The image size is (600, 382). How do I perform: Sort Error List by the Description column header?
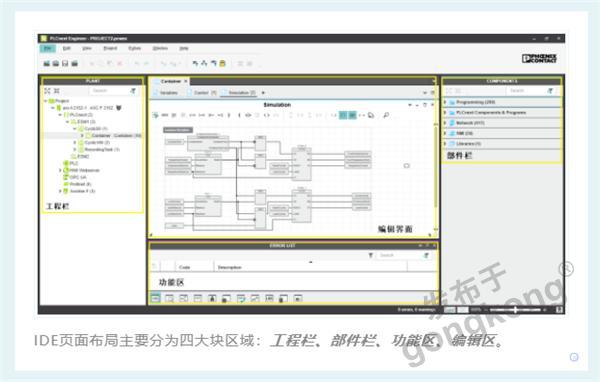coord(230,267)
